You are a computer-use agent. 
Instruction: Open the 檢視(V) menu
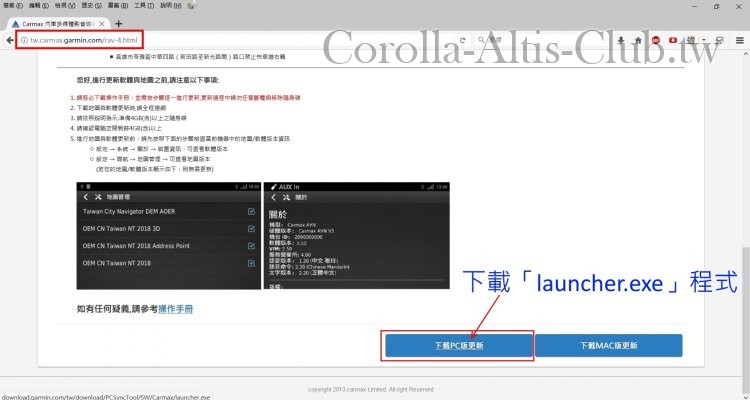point(65,6)
